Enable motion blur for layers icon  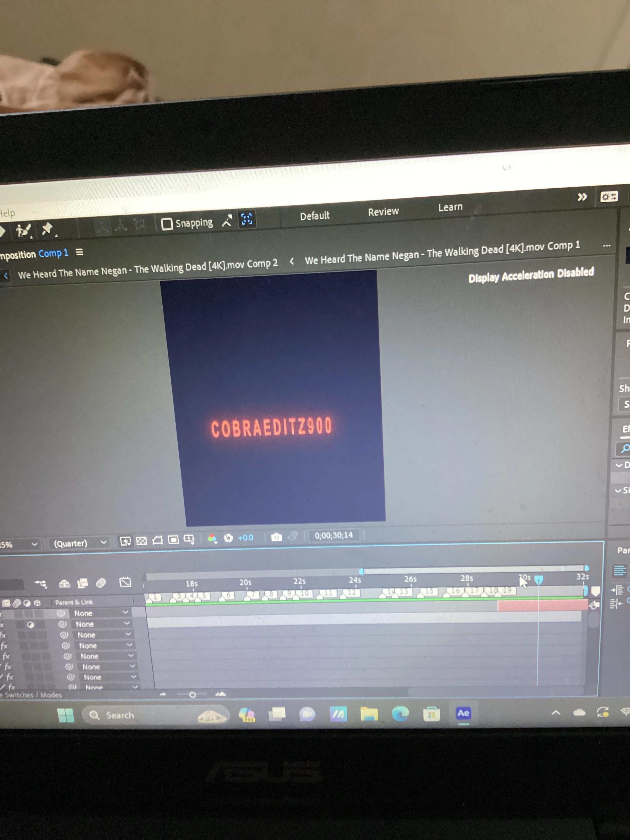pyautogui.click(x=101, y=583)
